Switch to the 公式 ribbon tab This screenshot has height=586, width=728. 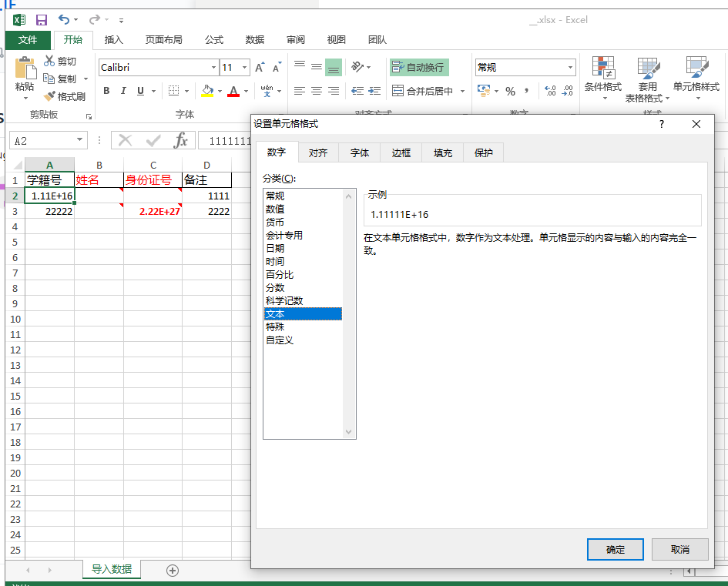click(x=214, y=40)
